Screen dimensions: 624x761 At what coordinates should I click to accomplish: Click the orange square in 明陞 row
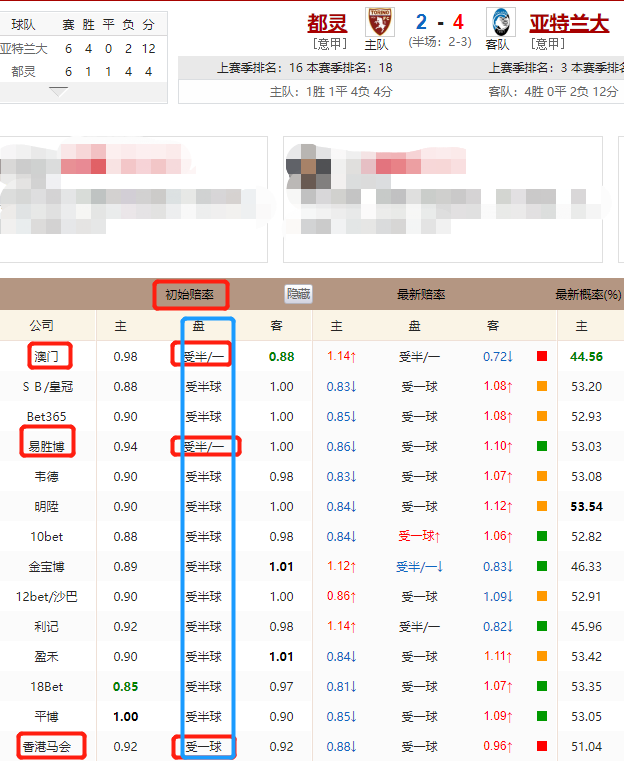[541, 506]
